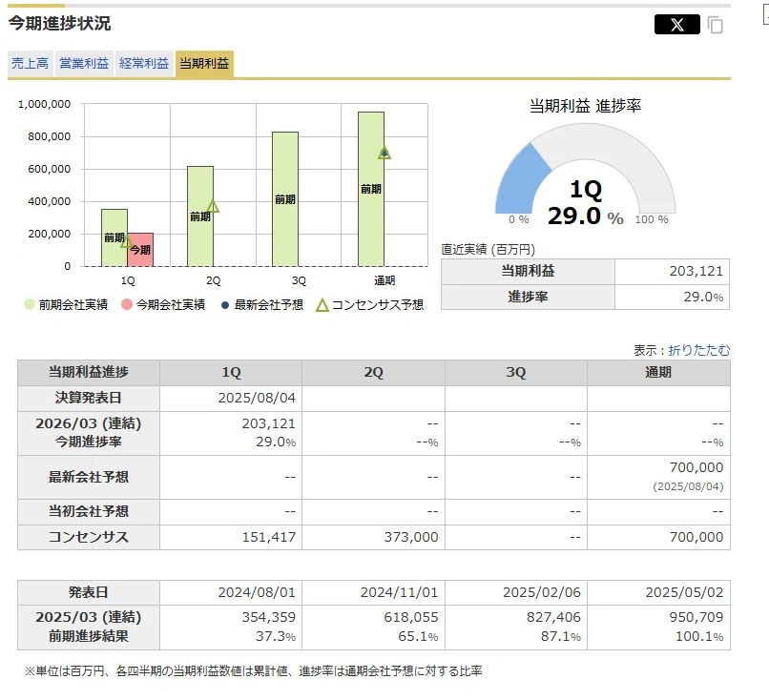Click the 151,417 consensus value
Image resolution: width=769 pixels, height=700 pixels.
pos(269,537)
